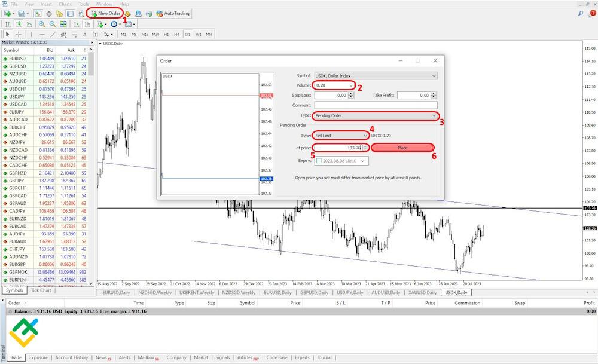Click the Place button in Order dialog
Viewport: 598px width, 364px height.
point(402,148)
